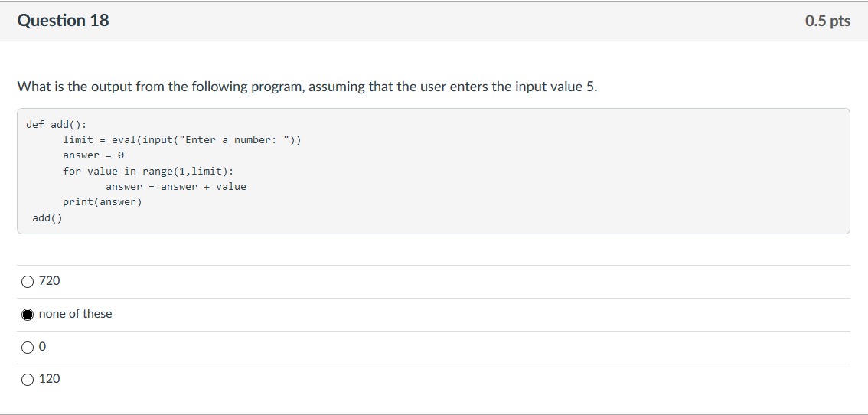Image resolution: width=868 pixels, height=415 pixels.
Task: Click the '120' answer label text
Action: coord(49,379)
